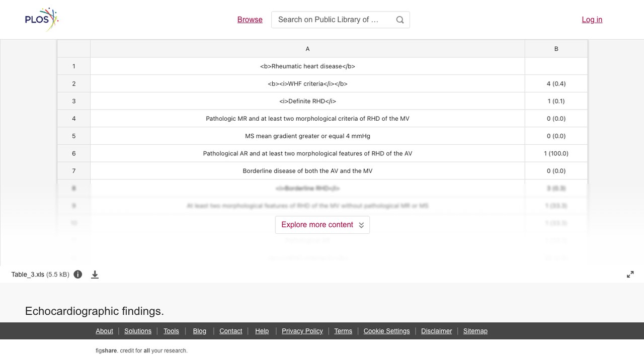Click Rheumatic heart disease cell

[307, 66]
